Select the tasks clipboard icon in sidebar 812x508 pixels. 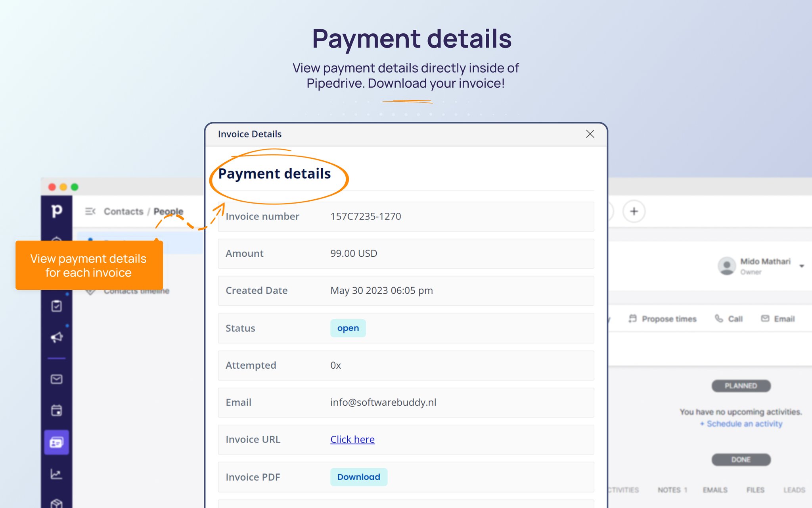(x=57, y=306)
